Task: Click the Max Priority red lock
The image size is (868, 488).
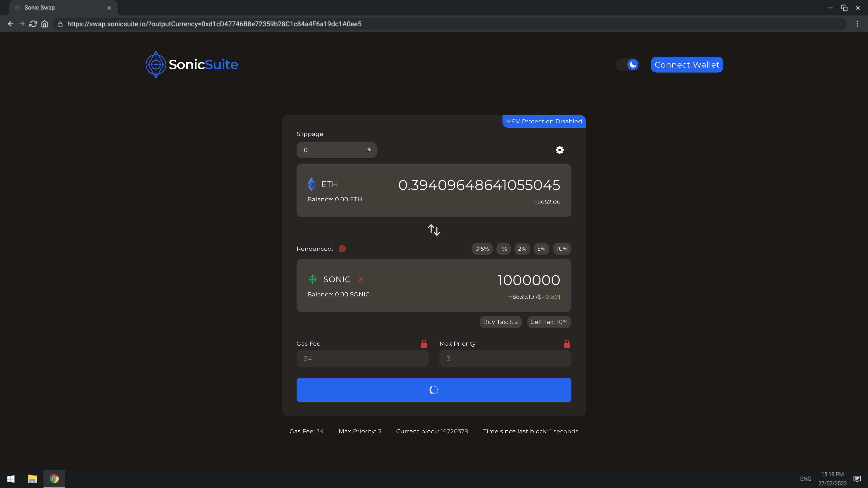Action: (567, 343)
